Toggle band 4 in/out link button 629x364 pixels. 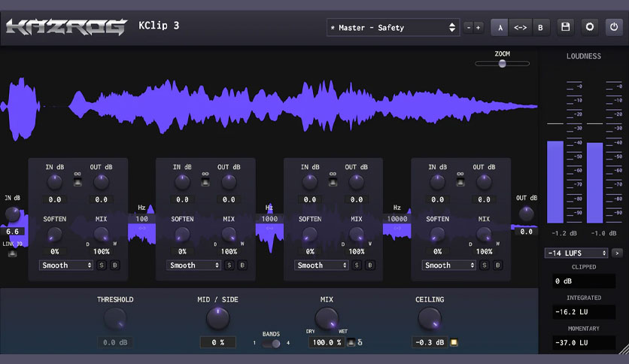(460, 183)
